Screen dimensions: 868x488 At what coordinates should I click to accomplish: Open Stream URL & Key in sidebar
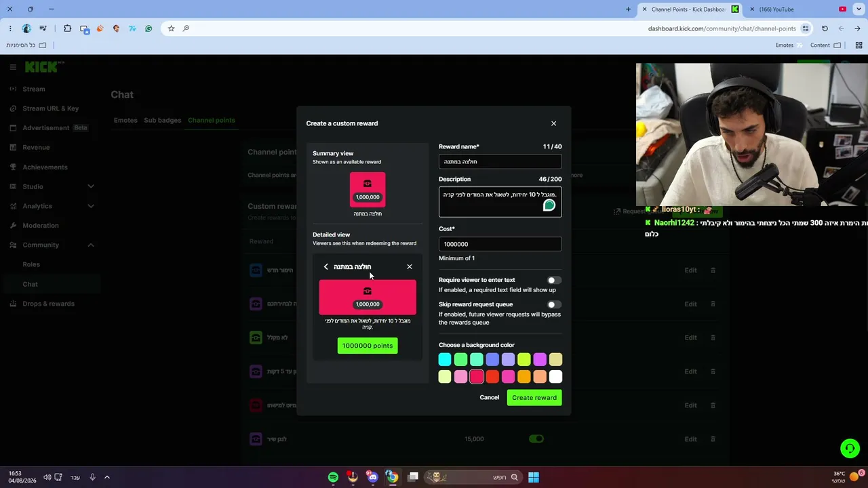coord(50,108)
